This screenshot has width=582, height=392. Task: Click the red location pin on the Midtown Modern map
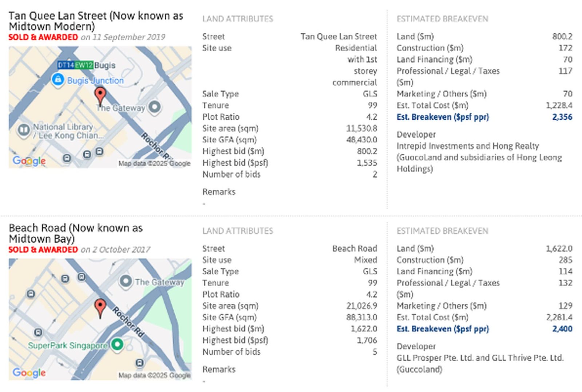(100, 96)
